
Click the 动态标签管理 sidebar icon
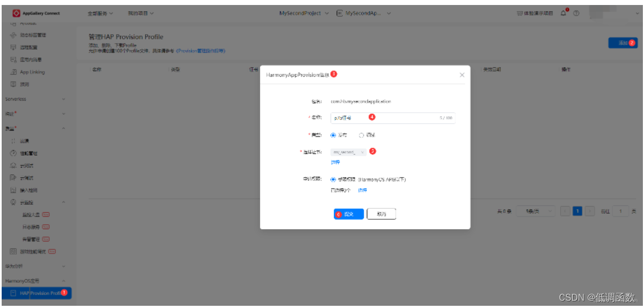(x=13, y=36)
